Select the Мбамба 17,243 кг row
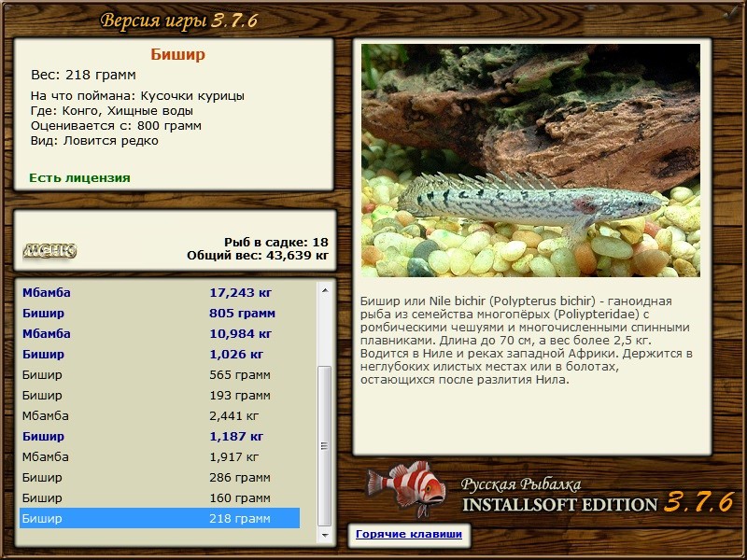747x560 pixels. point(160,292)
